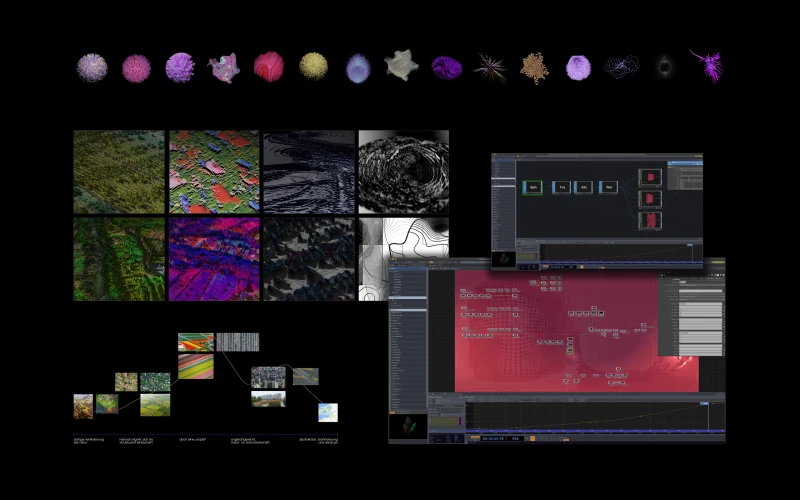Click the tan clustered particle icon
The width and height of the screenshot is (800, 500).
(x=534, y=67)
